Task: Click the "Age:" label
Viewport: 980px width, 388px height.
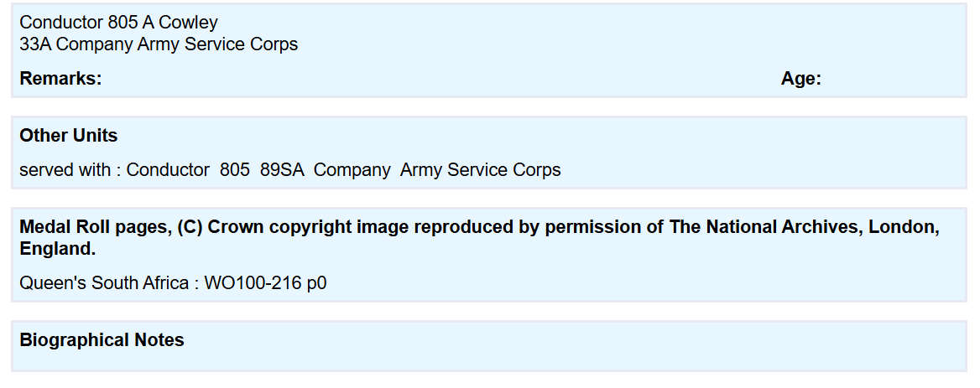Action: pyautogui.click(x=801, y=79)
